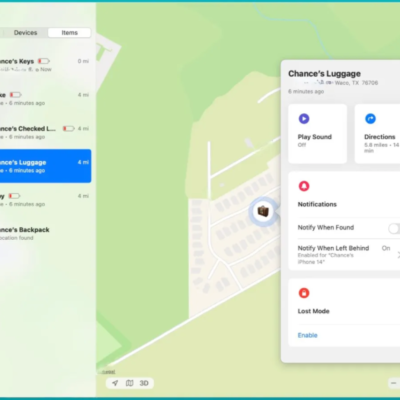This screenshot has width=400, height=400.
Task: Click the current location arrow button
Action: (115, 383)
